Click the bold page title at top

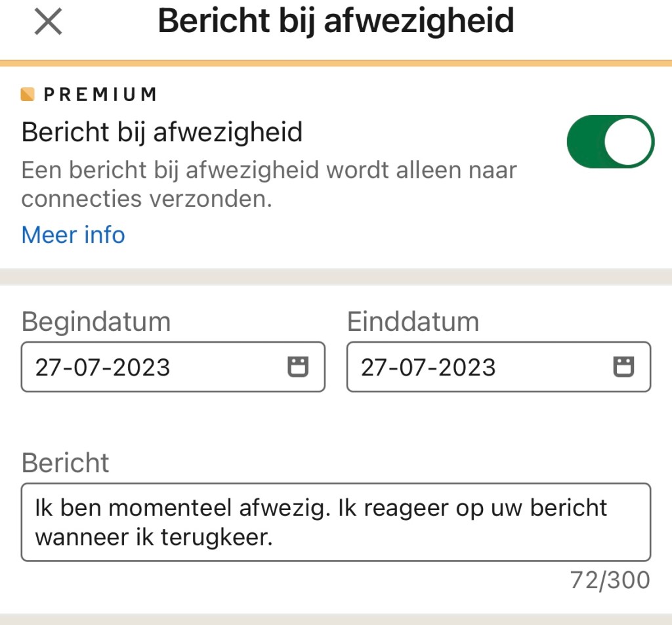point(335,21)
